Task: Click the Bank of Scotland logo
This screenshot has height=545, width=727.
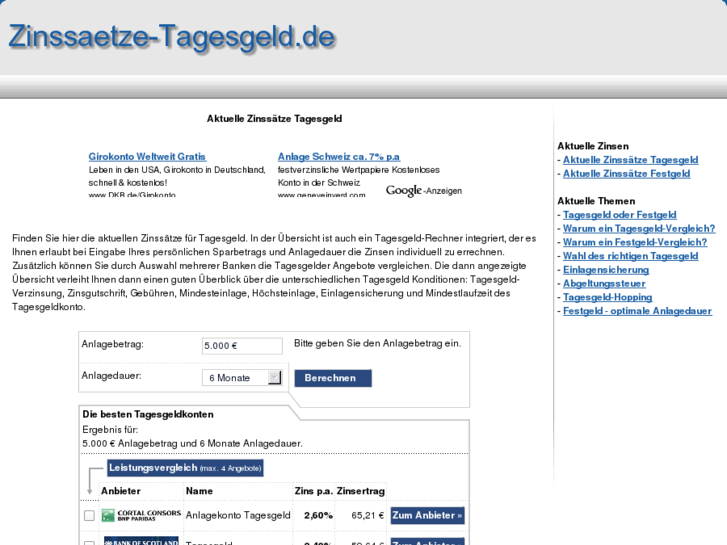Action: tap(141, 541)
